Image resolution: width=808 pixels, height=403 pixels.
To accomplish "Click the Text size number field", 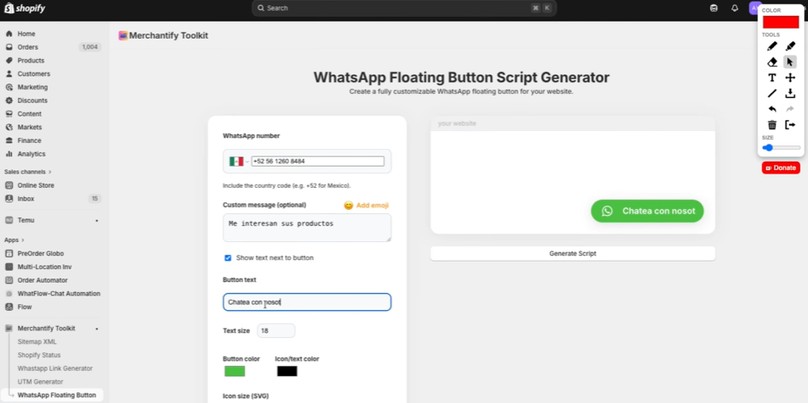I will [x=276, y=331].
